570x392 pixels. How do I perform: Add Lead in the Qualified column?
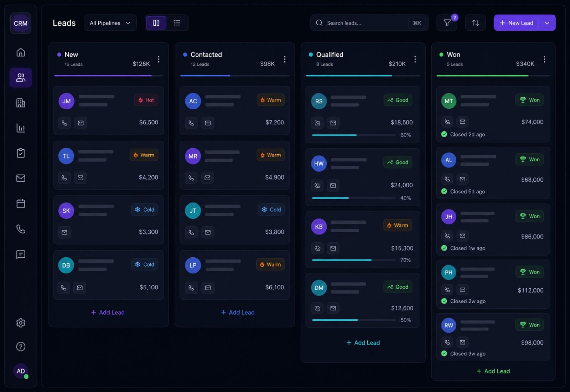(363, 342)
